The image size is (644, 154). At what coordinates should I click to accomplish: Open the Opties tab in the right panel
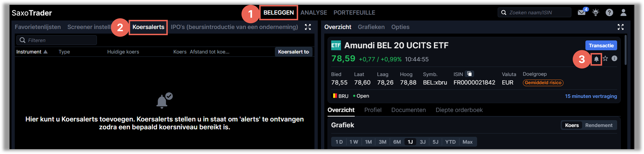[400, 27]
